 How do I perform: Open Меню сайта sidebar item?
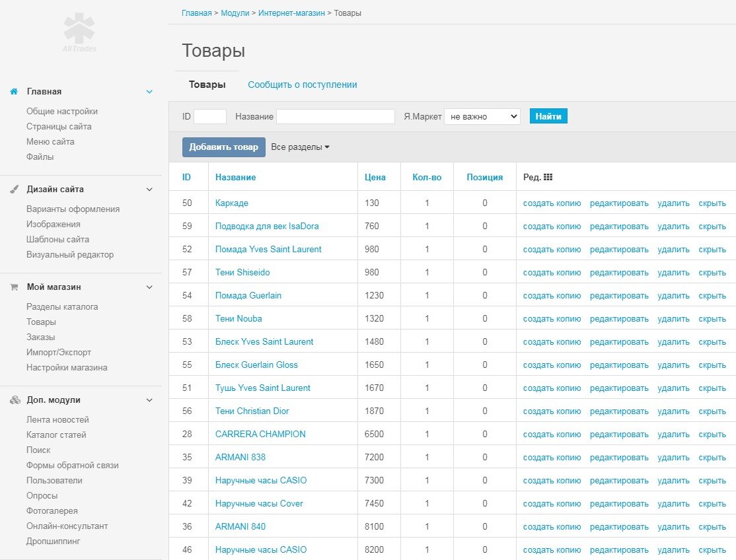click(50, 141)
